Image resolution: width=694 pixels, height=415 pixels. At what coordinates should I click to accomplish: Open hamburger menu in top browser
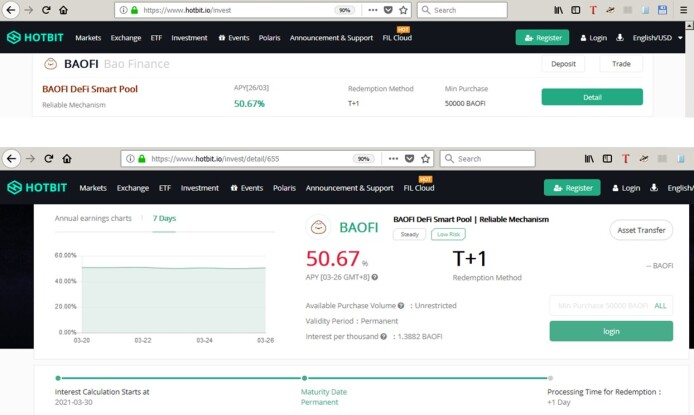click(683, 10)
